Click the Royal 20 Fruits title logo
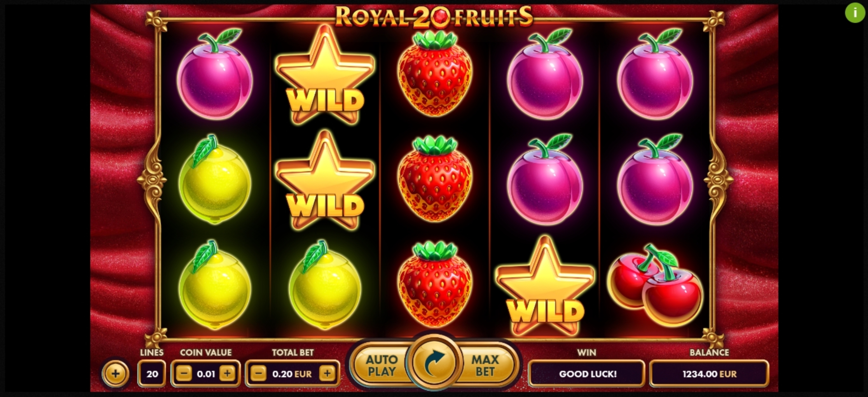868x397 pixels. (434, 17)
